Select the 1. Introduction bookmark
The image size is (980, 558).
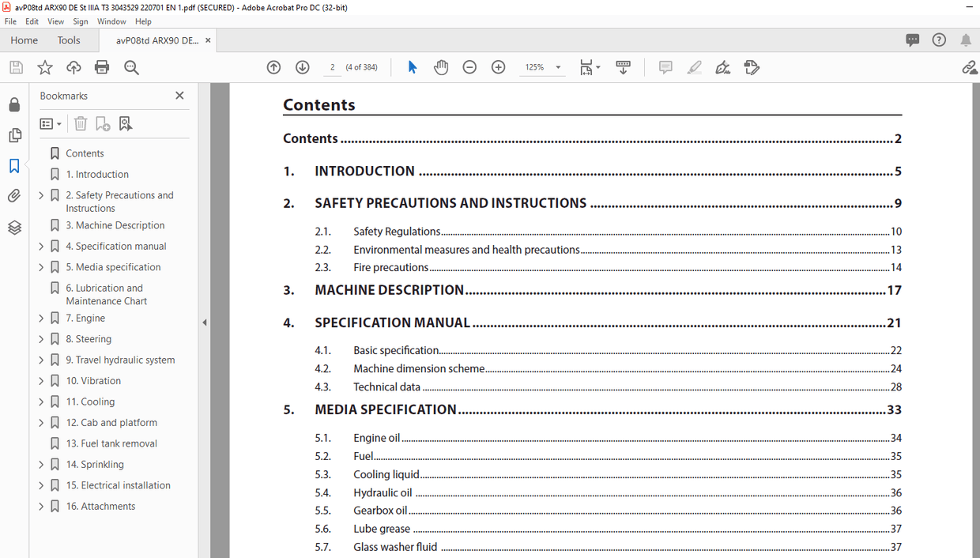pyautogui.click(x=96, y=174)
